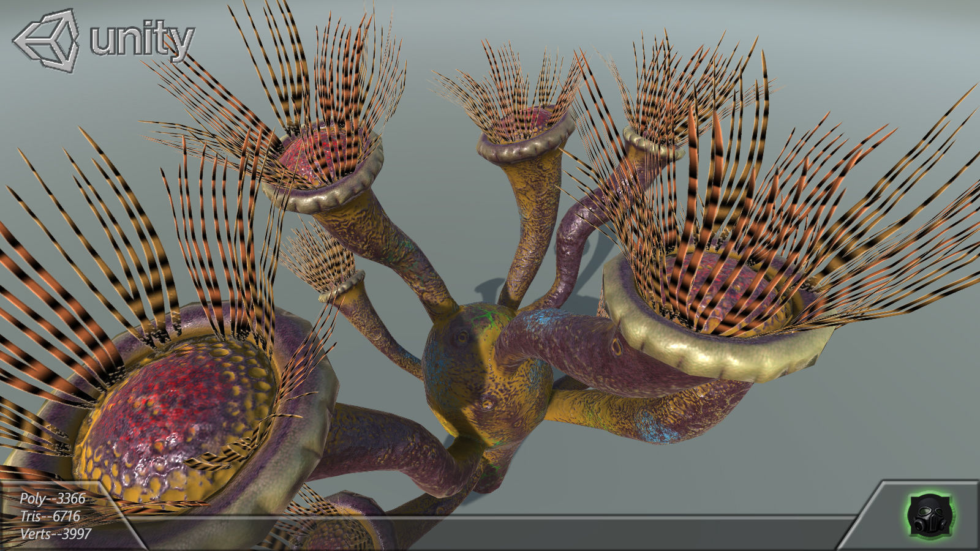Select the 'Verts--3997' stat text
This screenshot has height=551, width=980.
point(56,533)
